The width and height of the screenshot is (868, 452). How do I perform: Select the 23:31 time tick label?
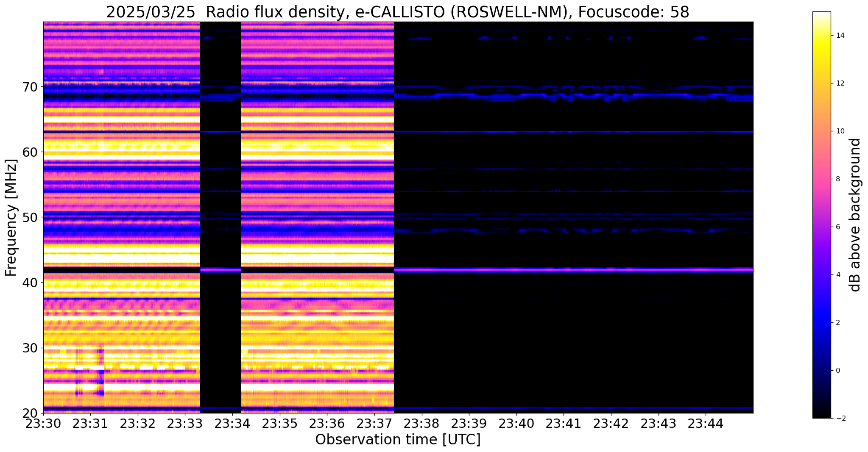pyautogui.click(x=90, y=423)
